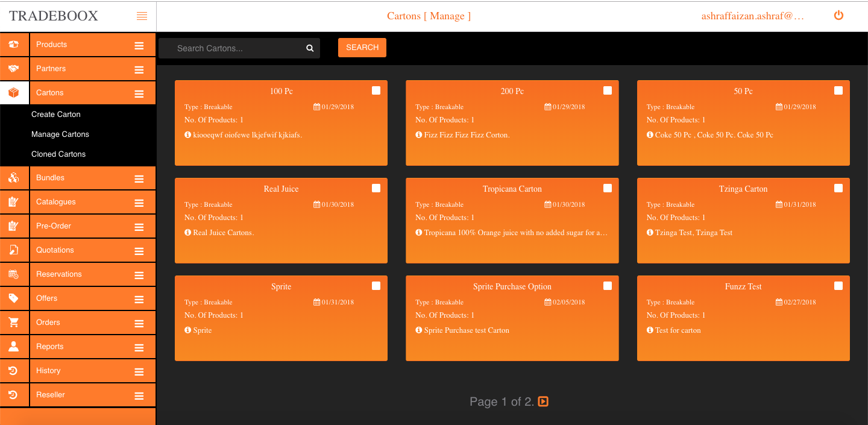Mark the Funzz Test checkbox
This screenshot has height=425, width=868.
(838, 286)
